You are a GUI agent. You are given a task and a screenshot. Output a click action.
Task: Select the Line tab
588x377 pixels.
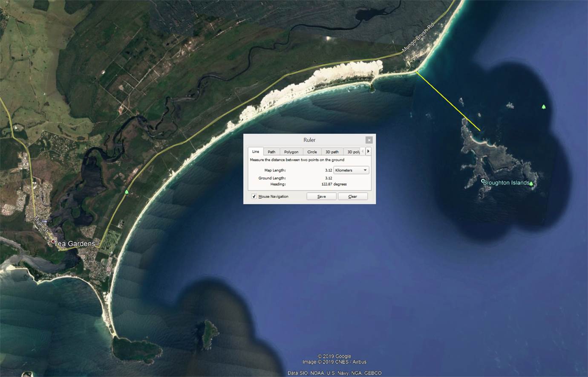coord(255,151)
